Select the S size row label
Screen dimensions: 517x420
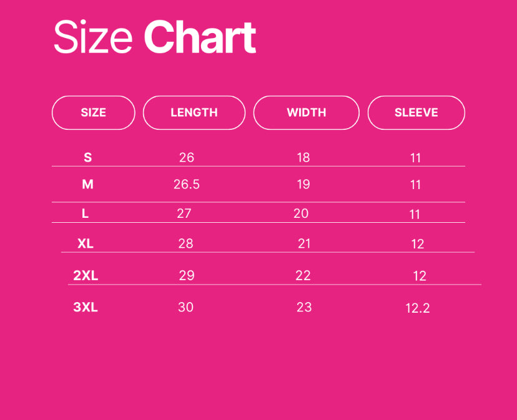pos(87,157)
